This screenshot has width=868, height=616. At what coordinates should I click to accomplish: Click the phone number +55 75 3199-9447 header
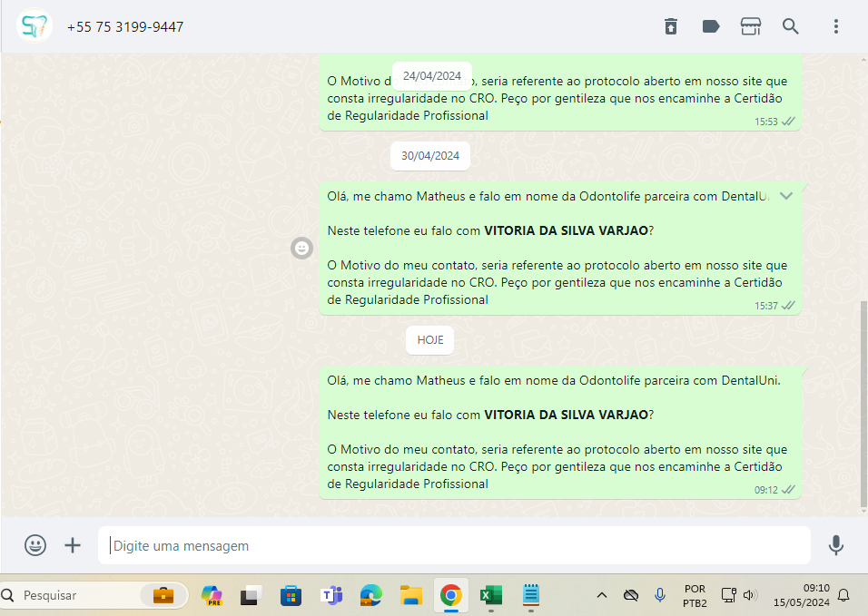125,26
